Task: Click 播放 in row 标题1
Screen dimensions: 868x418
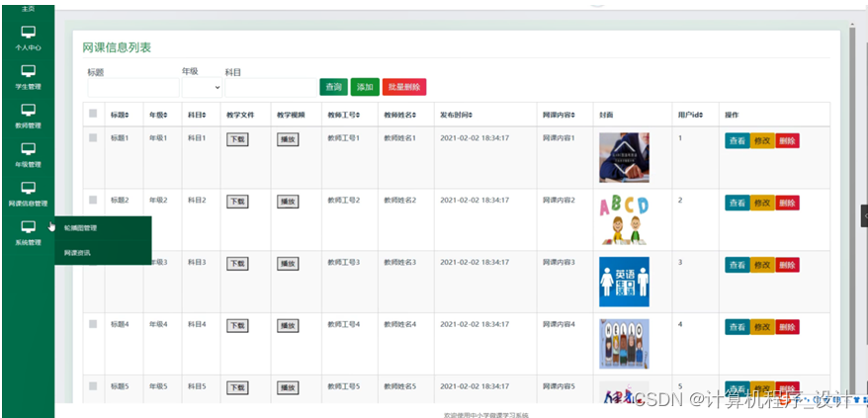Action: pyautogui.click(x=288, y=139)
